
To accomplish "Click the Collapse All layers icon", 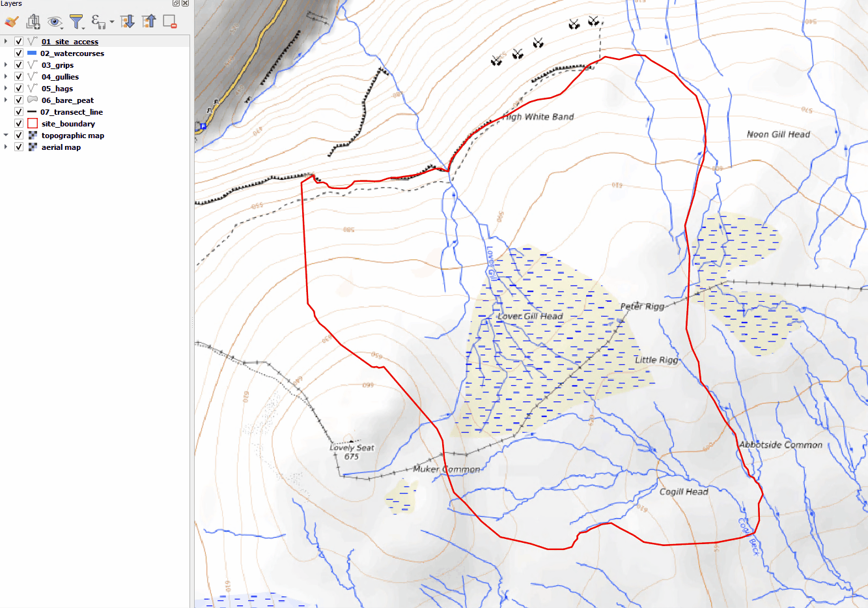I will tap(149, 22).
